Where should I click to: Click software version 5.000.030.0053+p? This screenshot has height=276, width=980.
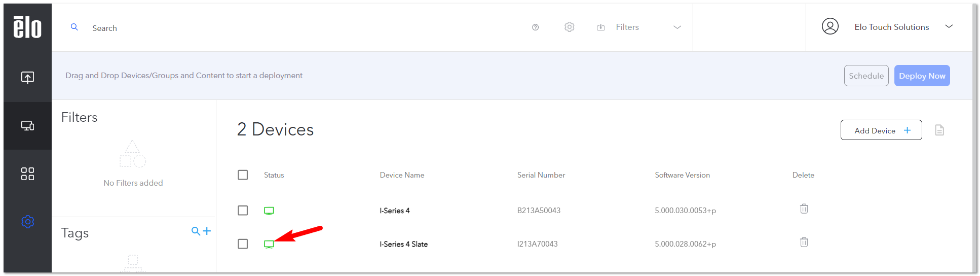[686, 211]
